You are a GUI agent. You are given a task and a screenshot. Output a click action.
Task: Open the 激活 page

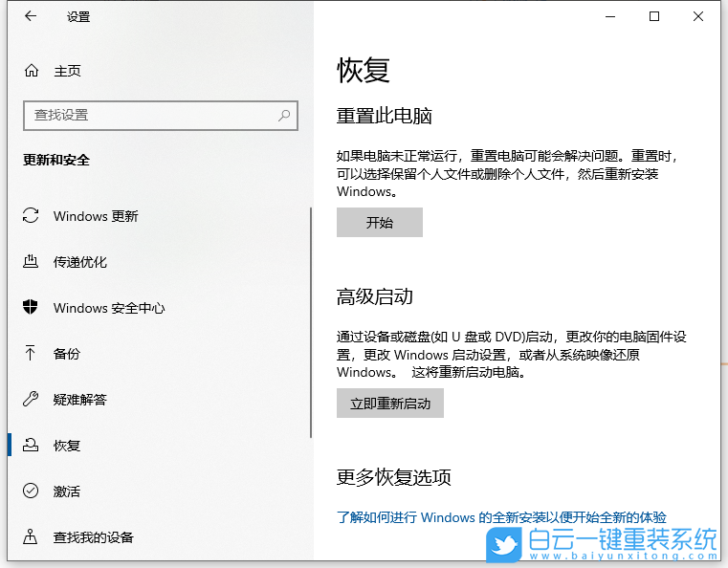pos(67,491)
